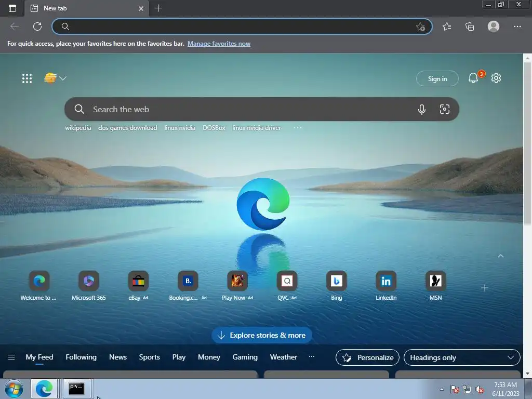Click the Sign in button

(x=437, y=79)
